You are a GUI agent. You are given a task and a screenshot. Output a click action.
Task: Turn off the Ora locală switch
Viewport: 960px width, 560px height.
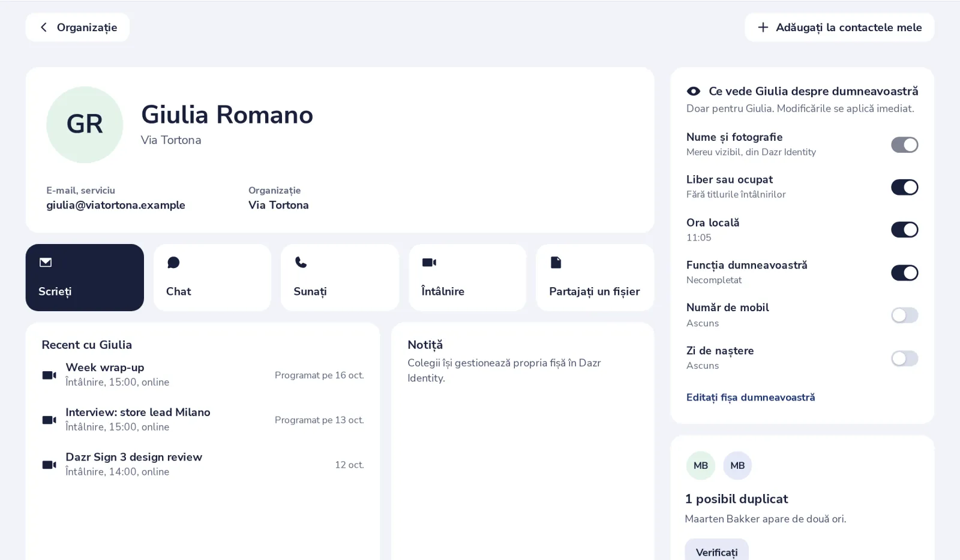point(904,230)
